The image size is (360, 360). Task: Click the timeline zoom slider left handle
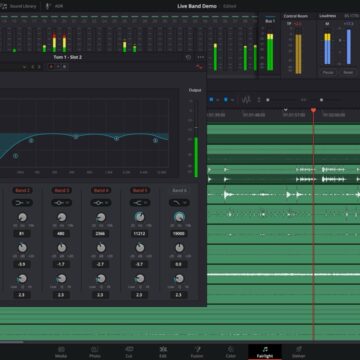(x=267, y=100)
